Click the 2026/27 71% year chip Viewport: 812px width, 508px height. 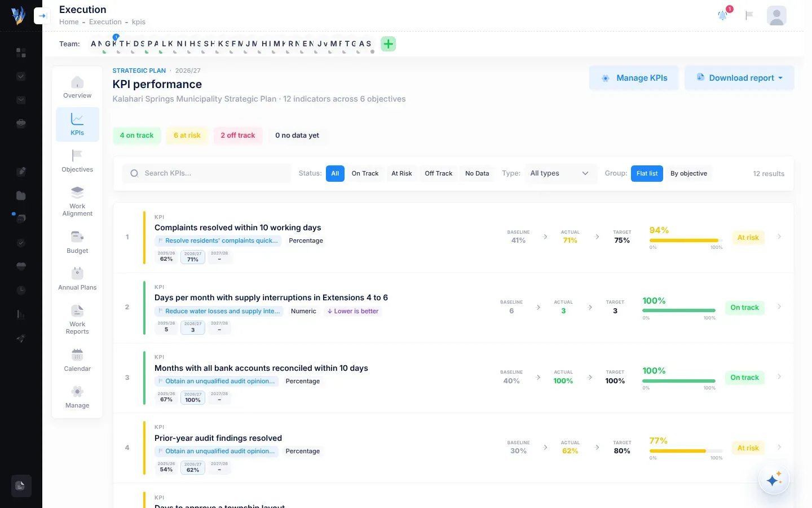(193, 257)
